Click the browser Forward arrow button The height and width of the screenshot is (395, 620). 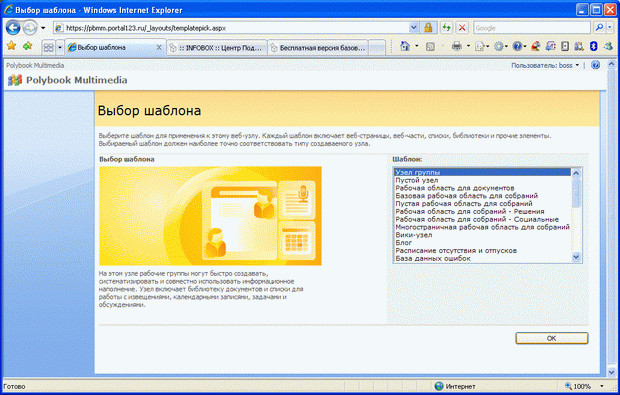tap(30, 28)
